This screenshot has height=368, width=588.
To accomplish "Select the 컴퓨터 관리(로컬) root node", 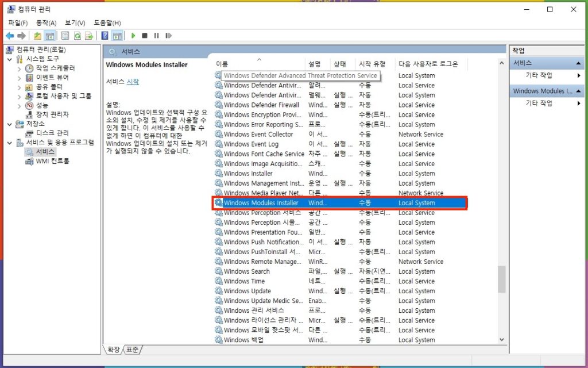I will click(x=41, y=49).
